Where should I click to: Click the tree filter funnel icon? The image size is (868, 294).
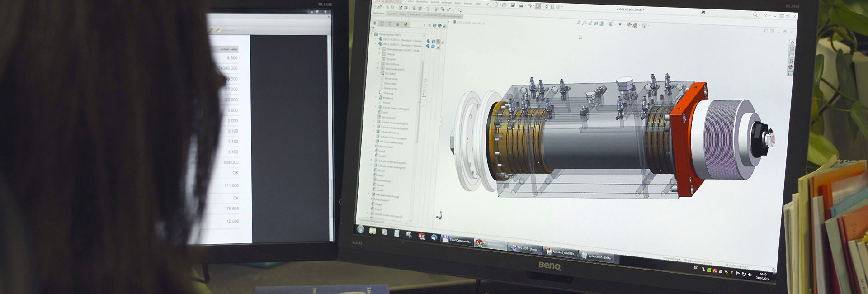point(373,28)
